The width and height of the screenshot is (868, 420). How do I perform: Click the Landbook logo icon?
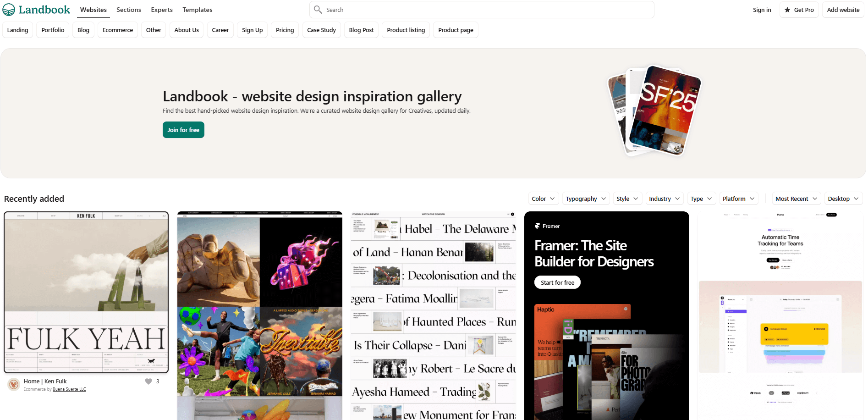9,10
